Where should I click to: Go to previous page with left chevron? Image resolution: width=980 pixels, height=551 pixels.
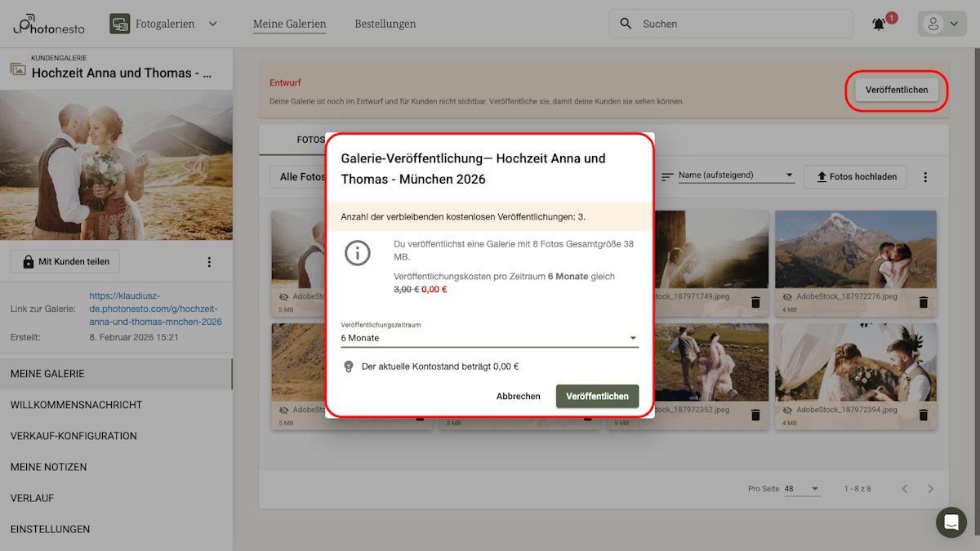(905, 488)
